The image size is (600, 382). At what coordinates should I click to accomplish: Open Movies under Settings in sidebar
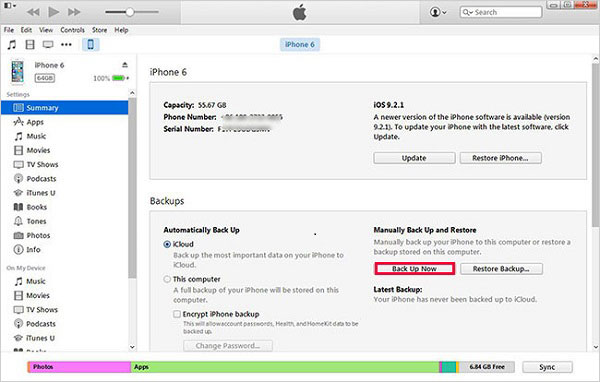coord(38,150)
